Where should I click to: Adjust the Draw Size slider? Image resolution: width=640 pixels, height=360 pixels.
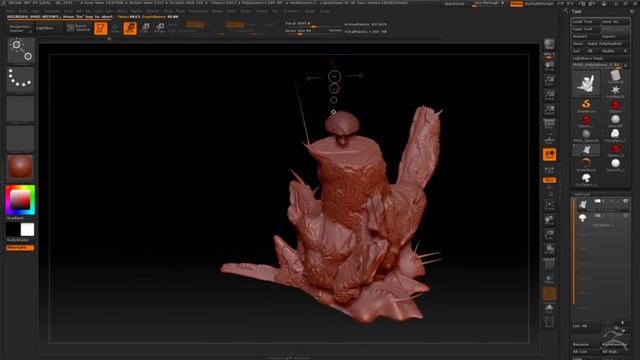pos(307,31)
